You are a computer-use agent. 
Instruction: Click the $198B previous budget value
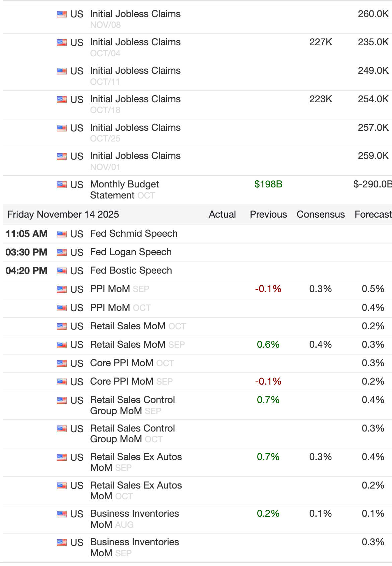[268, 184]
